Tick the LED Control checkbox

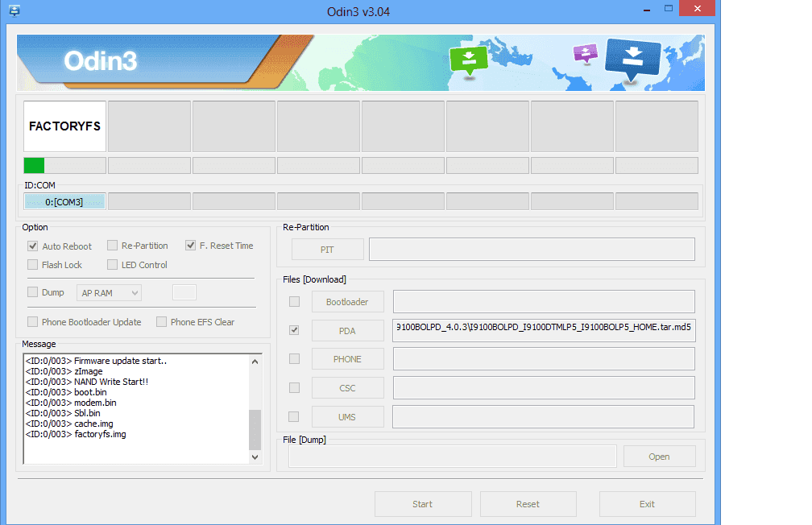coord(112,265)
